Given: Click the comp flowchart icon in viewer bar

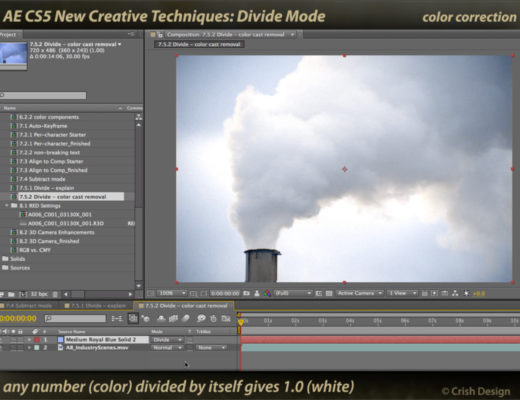Looking at the screenshot, I should click(455, 293).
